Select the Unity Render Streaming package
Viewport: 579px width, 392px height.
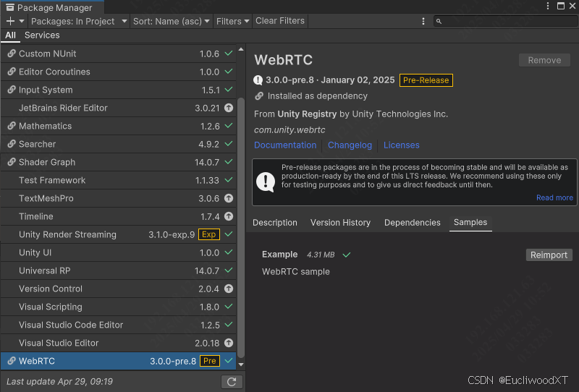[x=119, y=234]
